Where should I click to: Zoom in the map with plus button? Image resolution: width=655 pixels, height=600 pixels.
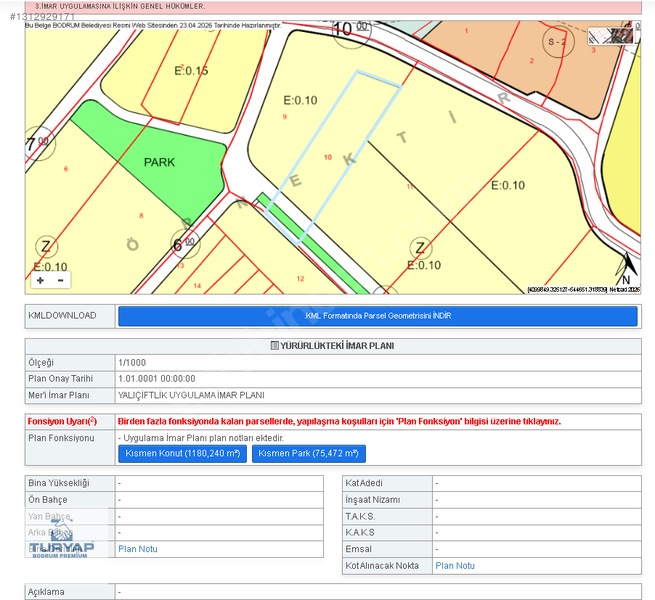click(x=41, y=280)
